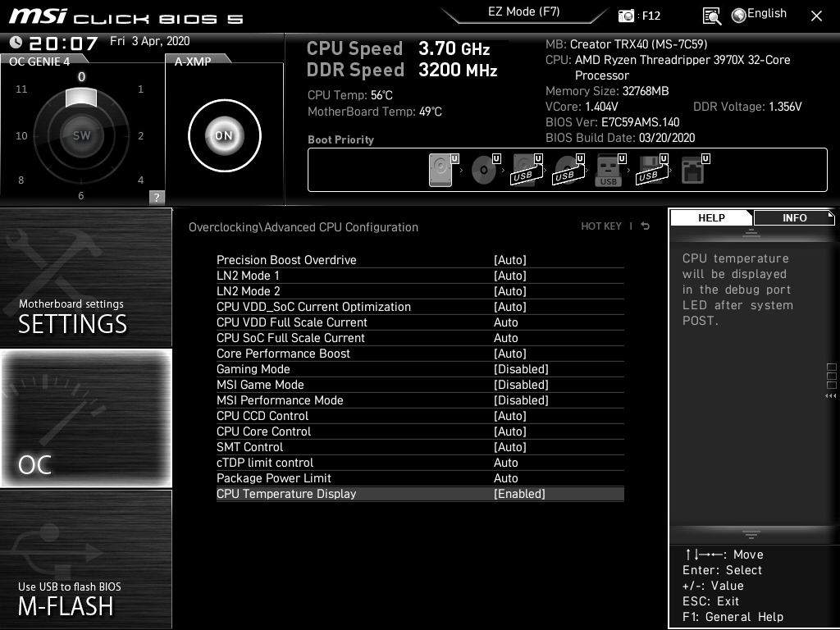
Task: Select the hard drive boot priority icon
Action: 441,170
